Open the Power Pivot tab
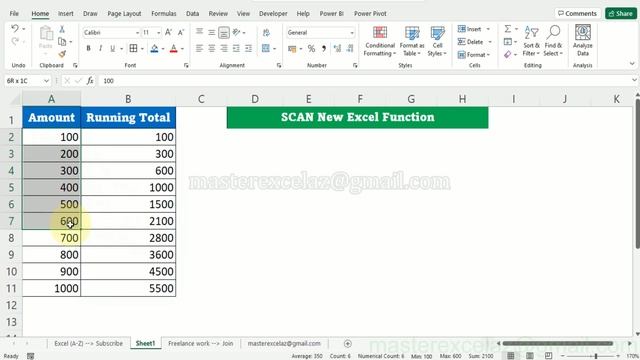Viewport: 640px width, 360px height. coord(370,13)
